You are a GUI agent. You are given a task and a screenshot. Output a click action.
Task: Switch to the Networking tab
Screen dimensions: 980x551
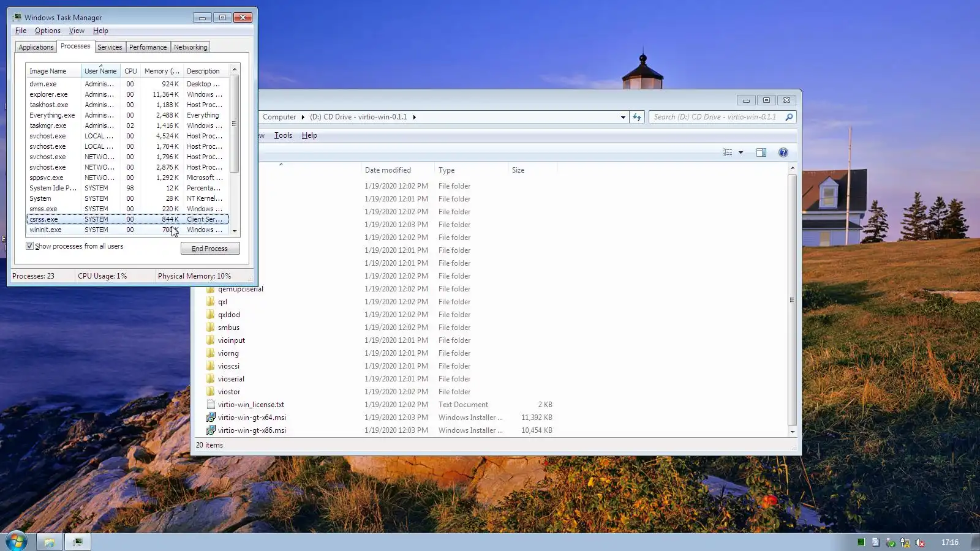(x=190, y=47)
